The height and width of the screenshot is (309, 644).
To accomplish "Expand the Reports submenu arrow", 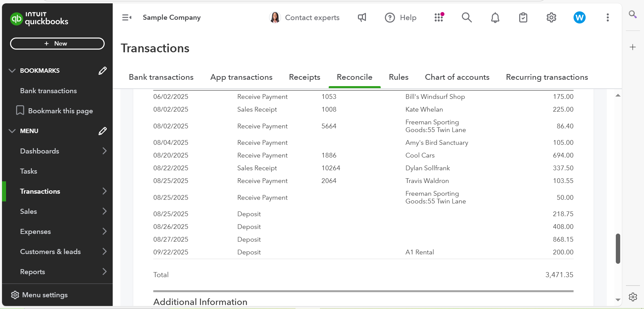I will pos(104,272).
